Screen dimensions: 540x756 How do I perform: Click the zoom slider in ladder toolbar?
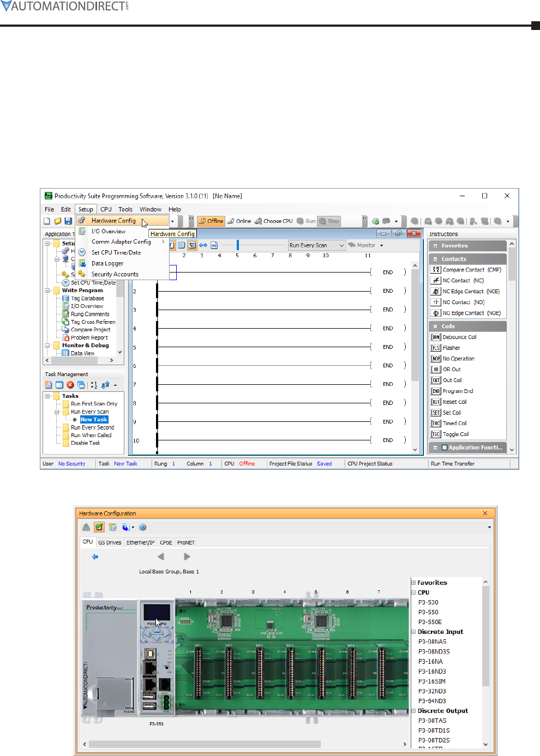point(238,245)
